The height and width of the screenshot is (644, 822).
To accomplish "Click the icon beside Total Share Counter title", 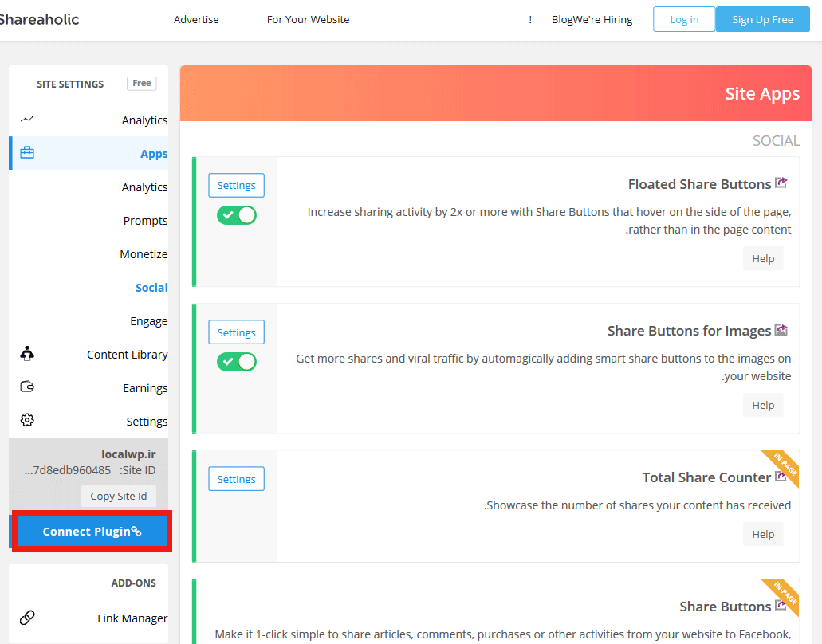I will click(781, 477).
